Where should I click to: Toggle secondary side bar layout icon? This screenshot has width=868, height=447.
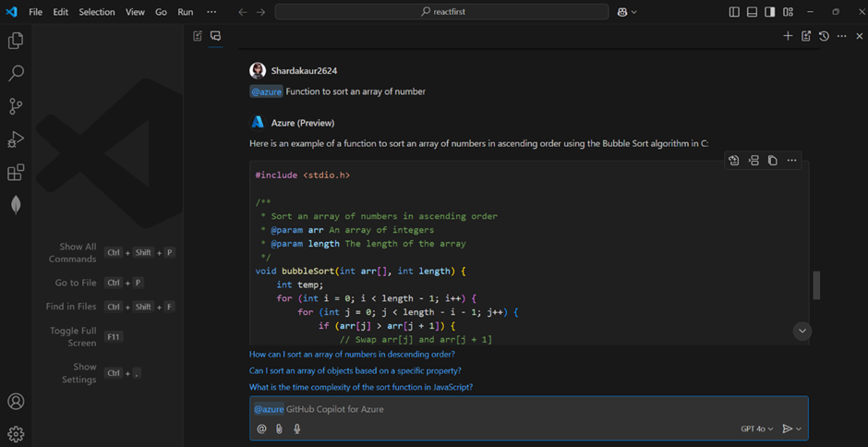click(770, 12)
